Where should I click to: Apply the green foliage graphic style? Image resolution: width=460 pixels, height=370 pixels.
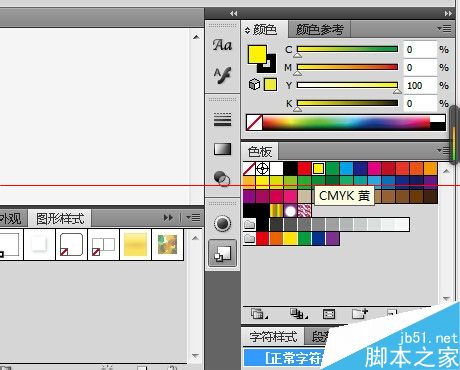[167, 245]
